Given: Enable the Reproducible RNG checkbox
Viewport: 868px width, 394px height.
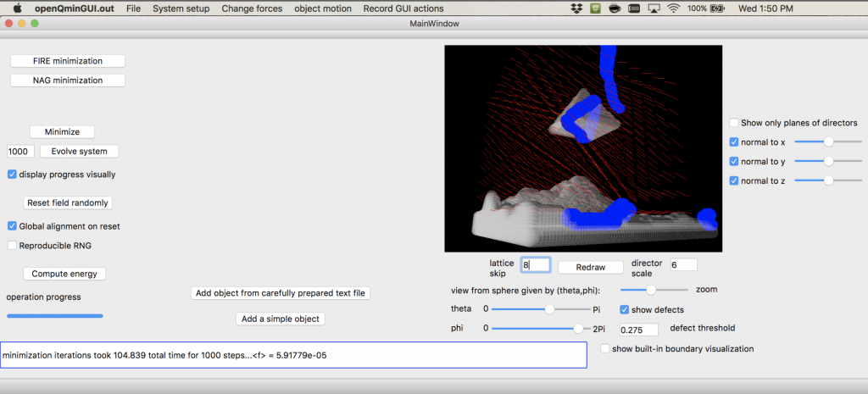Looking at the screenshot, I should pos(12,245).
